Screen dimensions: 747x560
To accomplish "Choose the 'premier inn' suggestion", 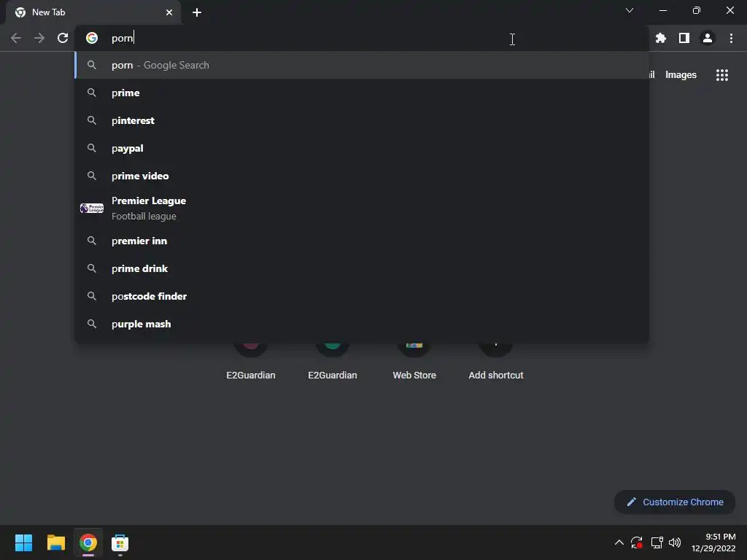I will point(362,241).
